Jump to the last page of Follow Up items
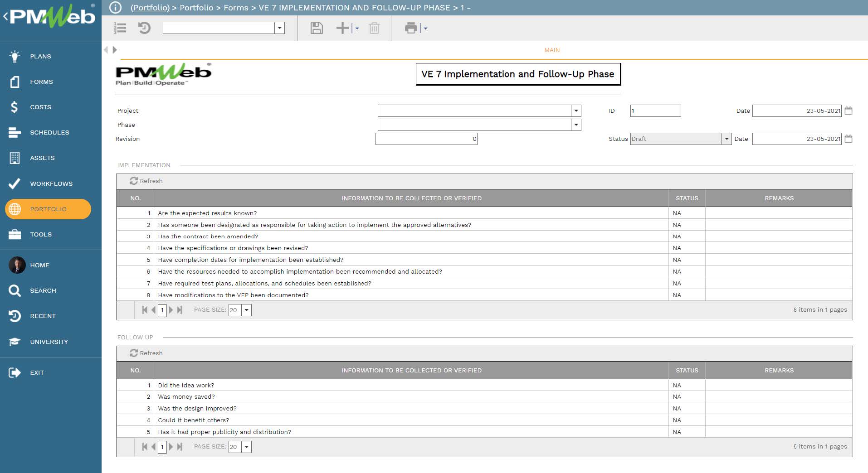 [180, 447]
